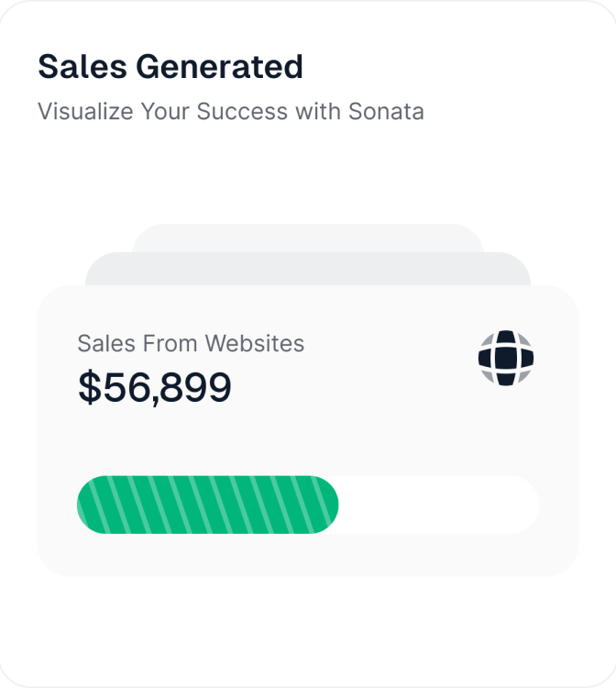Click the word Websites in the card label
Image resolution: width=616 pixels, height=688 pixels.
pyautogui.click(x=255, y=343)
